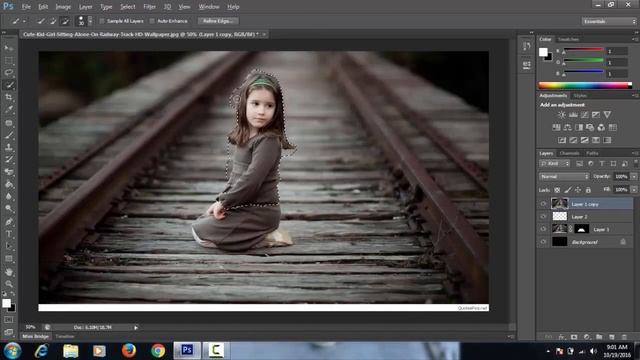Viewport: 640px width, 360px height.
Task: Open the layer Kind filter dropdown
Action: [554, 164]
